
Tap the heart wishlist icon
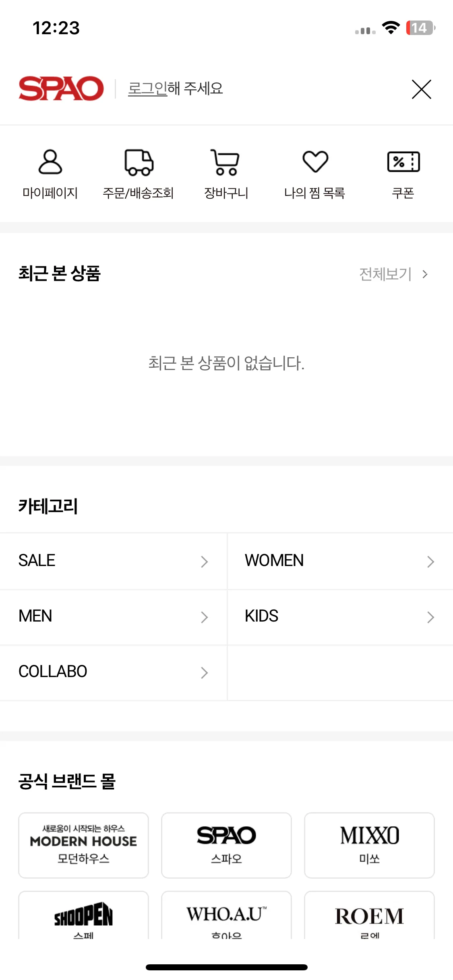pos(315,161)
